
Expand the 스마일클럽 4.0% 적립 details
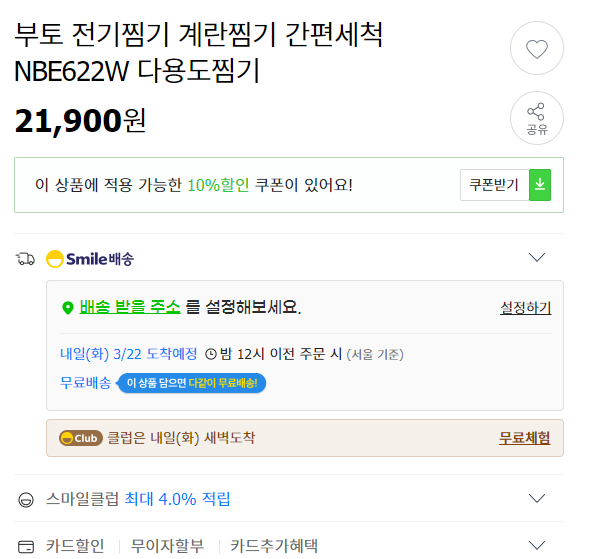click(x=537, y=498)
